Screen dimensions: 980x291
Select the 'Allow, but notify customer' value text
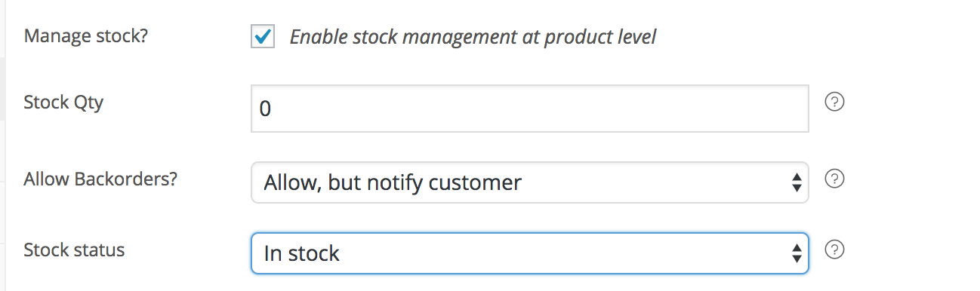393,182
